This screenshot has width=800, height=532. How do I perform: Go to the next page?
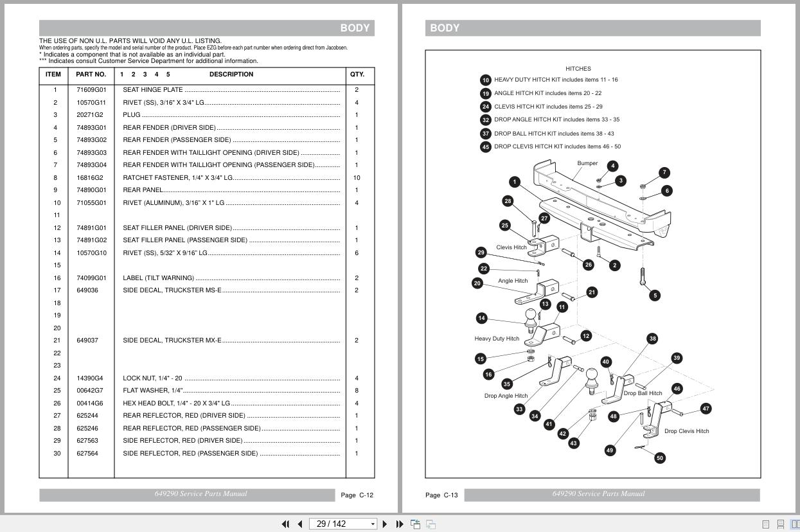(x=385, y=524)
